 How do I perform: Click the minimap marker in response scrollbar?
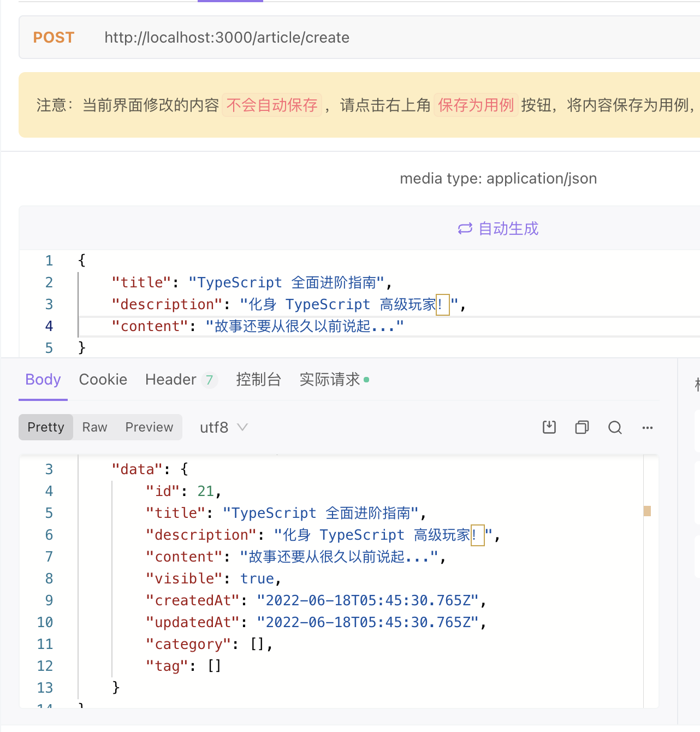(647, 511)
